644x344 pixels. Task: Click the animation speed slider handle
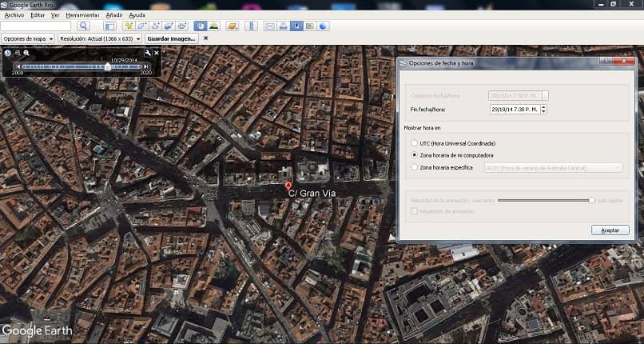pyautogui.click(x=591, y=200)
